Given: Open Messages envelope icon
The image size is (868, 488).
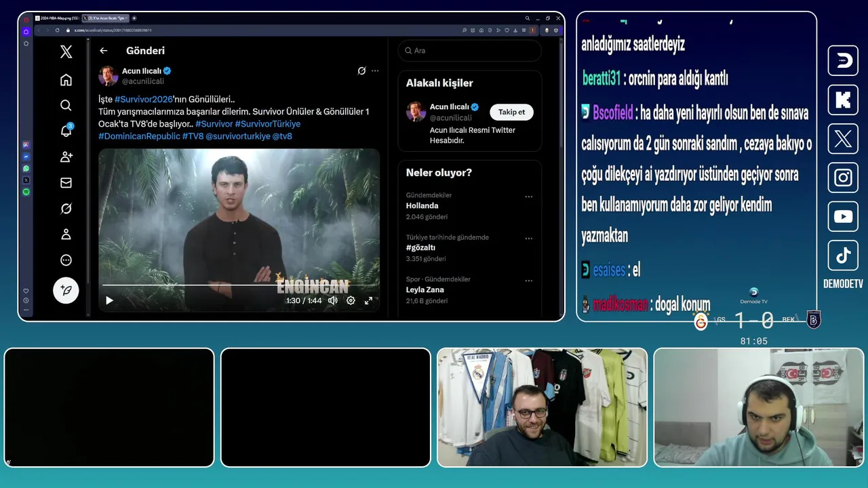Looking at the screenshot, I should 66,183.
